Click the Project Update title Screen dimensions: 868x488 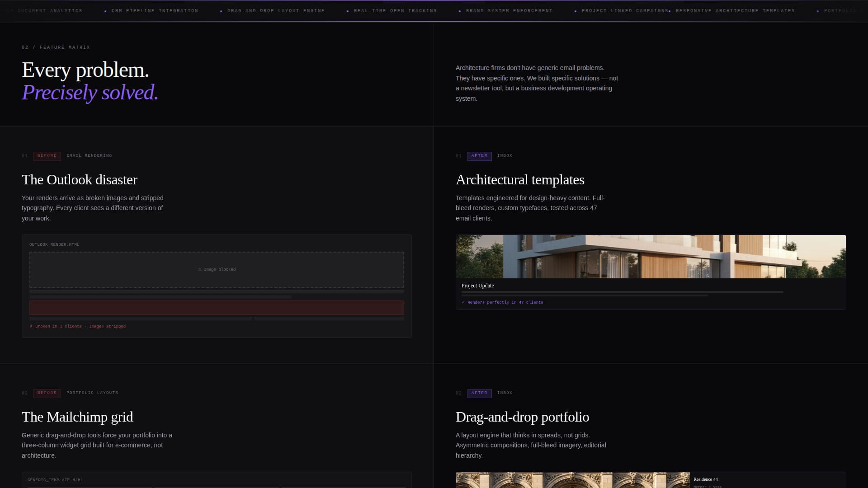(x=477, y=286)
